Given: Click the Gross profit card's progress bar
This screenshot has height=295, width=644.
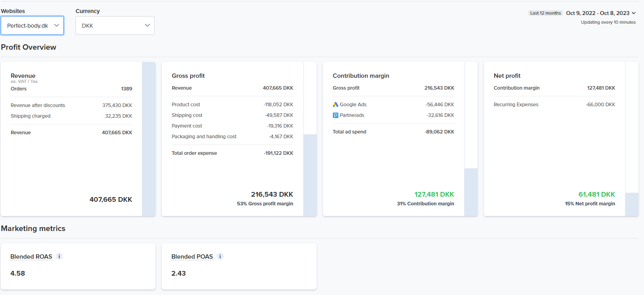Looking at the screenshot, I should (310, 175).
